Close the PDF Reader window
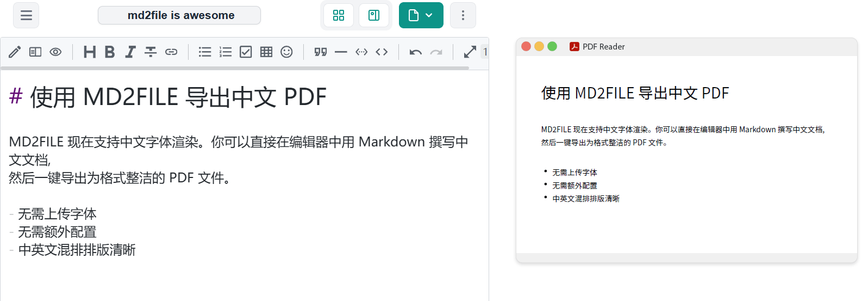The image size is (868, 301). (526, 46)
